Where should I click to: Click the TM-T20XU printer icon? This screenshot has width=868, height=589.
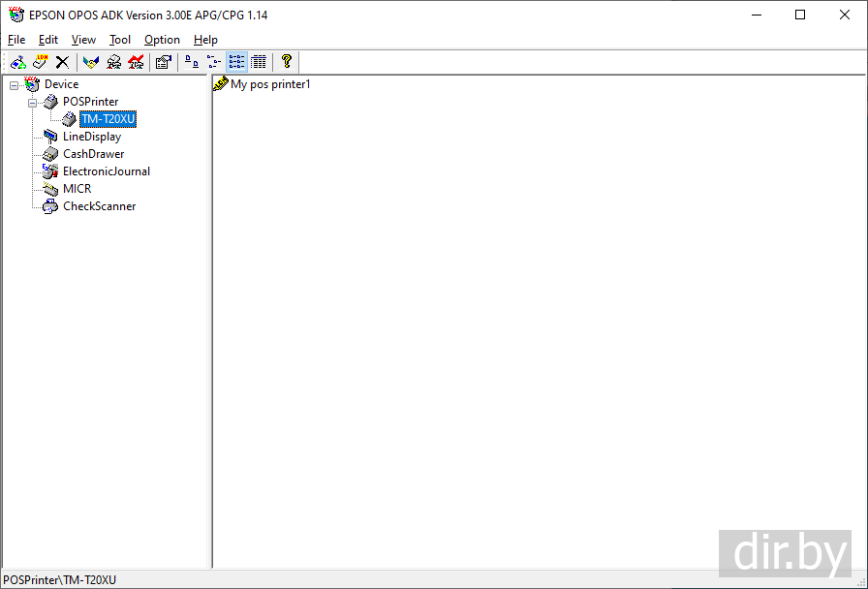(69, 119)
